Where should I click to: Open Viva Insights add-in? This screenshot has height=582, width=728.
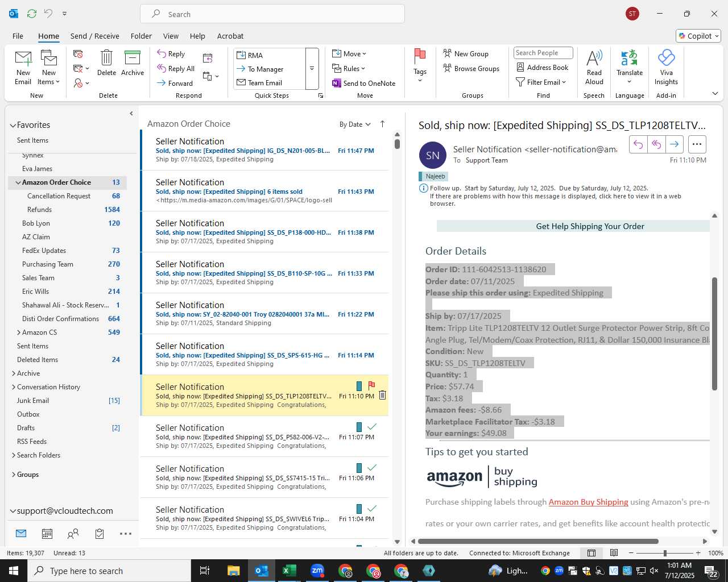coord(666,67)
